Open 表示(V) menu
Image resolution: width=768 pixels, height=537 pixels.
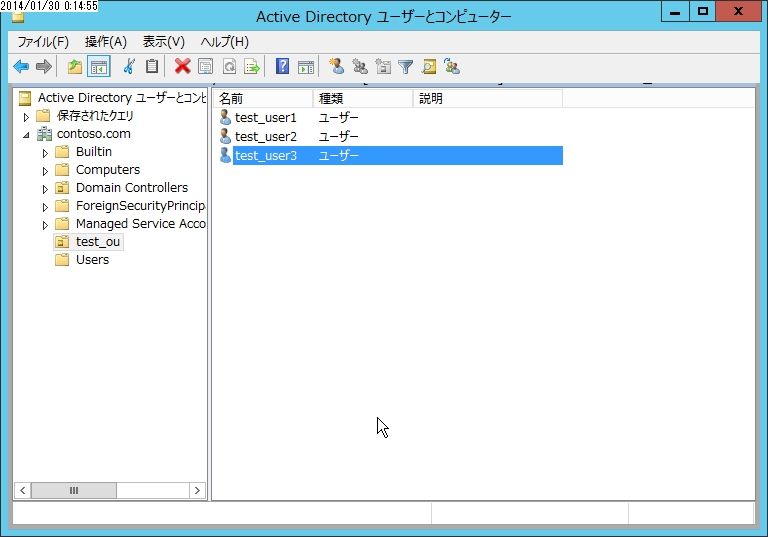164,42
